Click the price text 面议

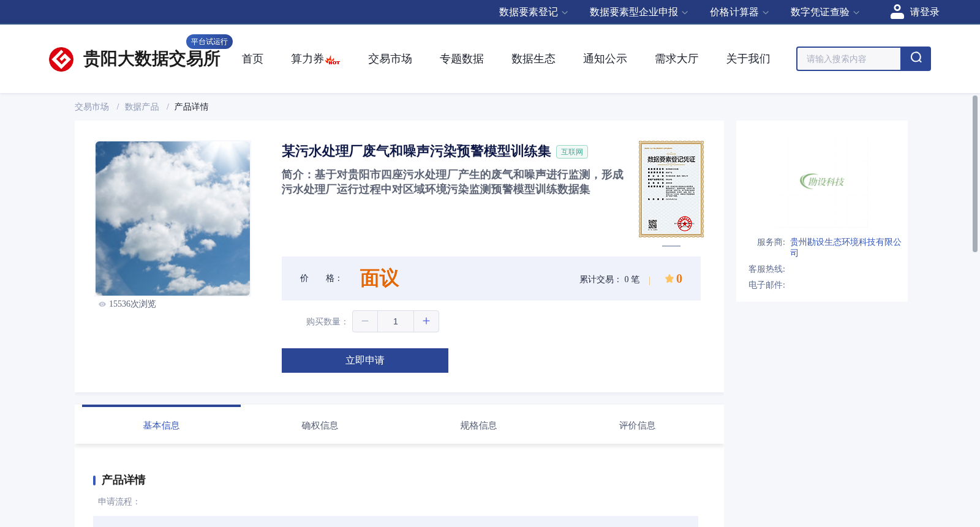379,278
